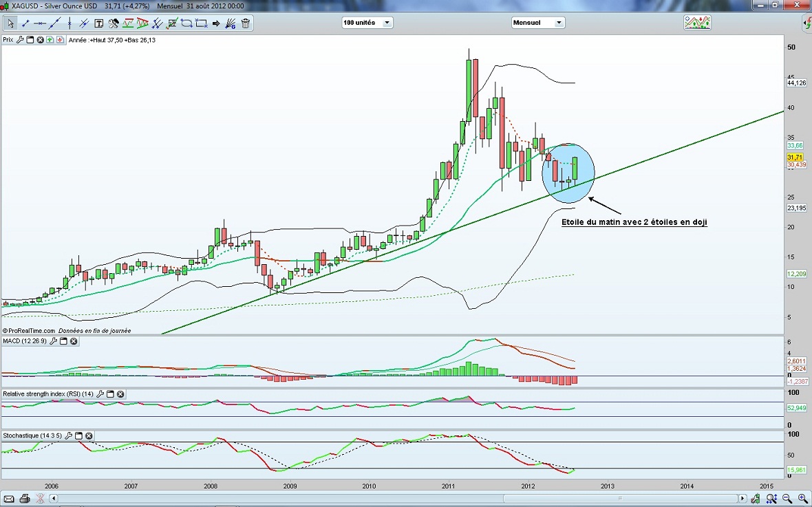Pick the text annotation tool
This screenshot has width=812, height=507.
98,23
